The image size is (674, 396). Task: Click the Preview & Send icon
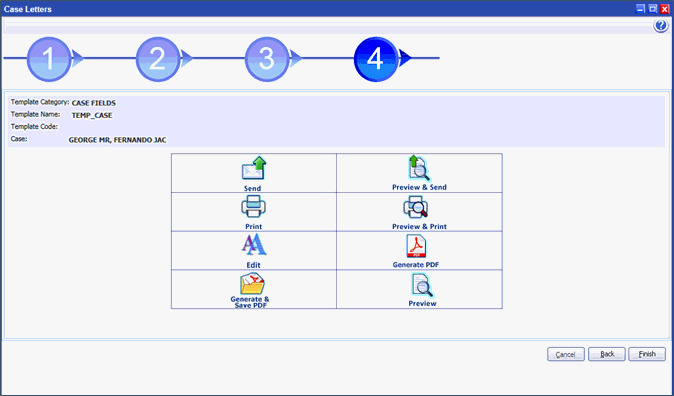tap(419, 168)
